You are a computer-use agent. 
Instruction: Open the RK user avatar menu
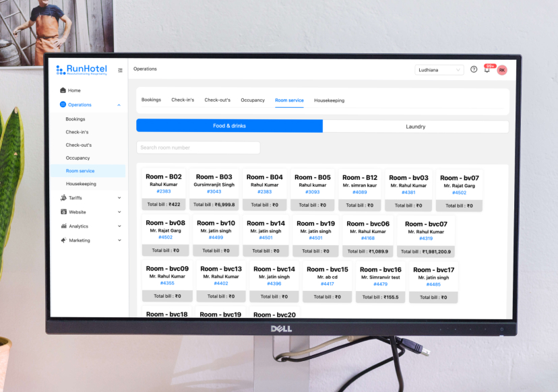502,70
